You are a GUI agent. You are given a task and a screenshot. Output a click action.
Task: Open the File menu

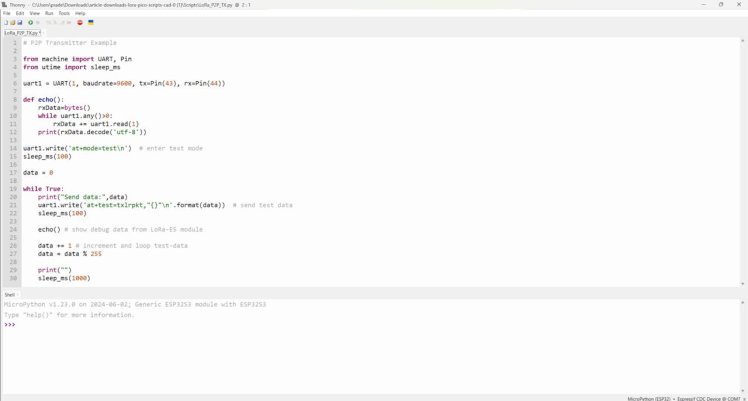7,13
